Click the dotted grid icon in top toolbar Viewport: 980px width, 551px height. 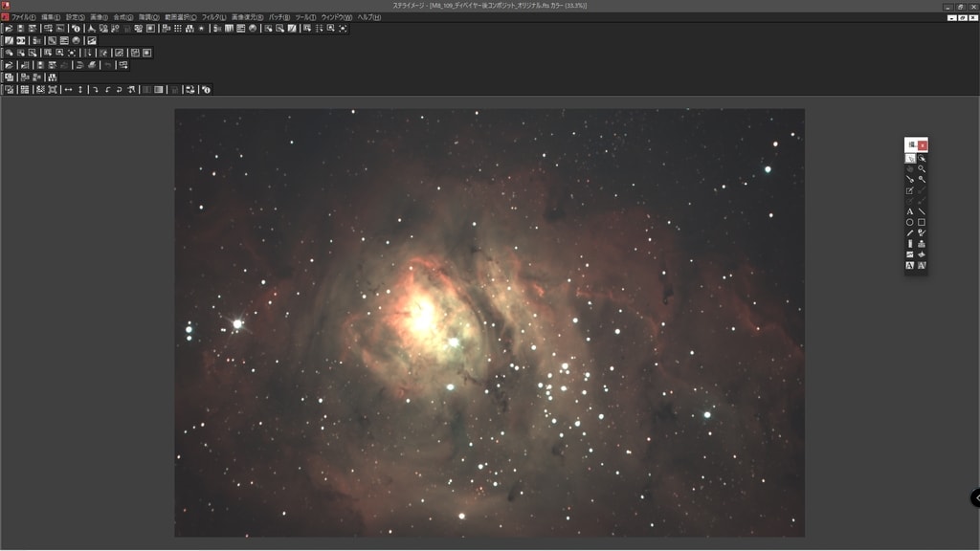click(178, 29)
